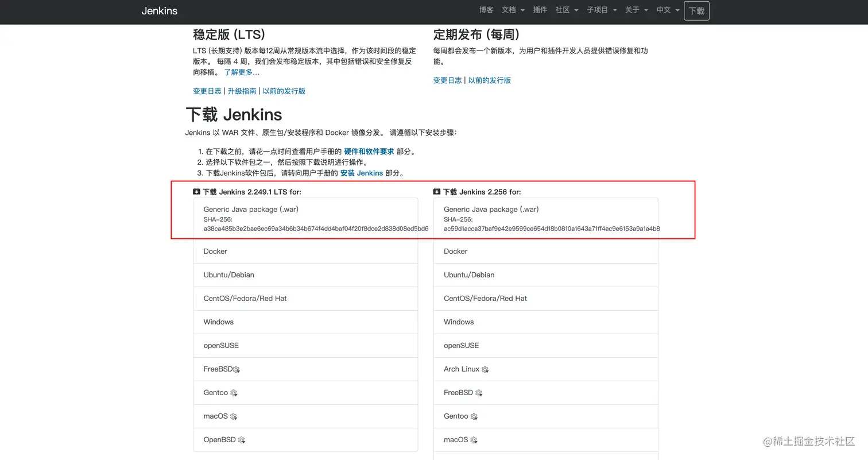The height and width of the screenshot is (460, 868).
Task: Click gear icon next to weekly macOS
Action: (x=474, y=440)
